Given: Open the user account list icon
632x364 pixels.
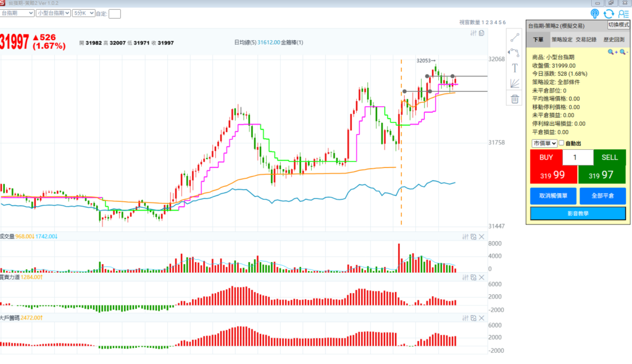Looking at the screenshot, I should click(623, 14).
